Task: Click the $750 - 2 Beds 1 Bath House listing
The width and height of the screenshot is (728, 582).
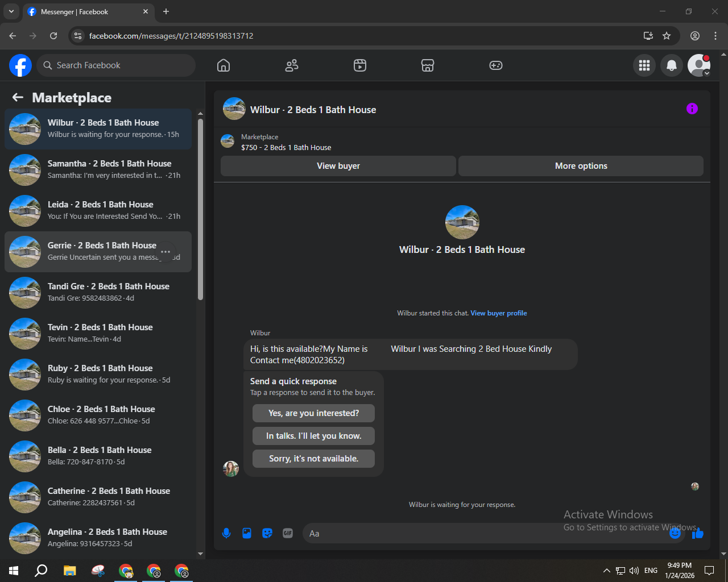Action: point(286,148)
